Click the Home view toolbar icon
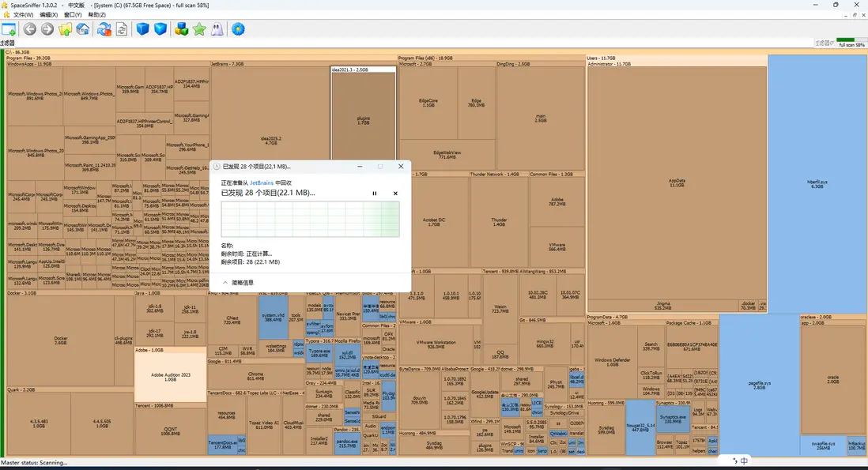 83,29
